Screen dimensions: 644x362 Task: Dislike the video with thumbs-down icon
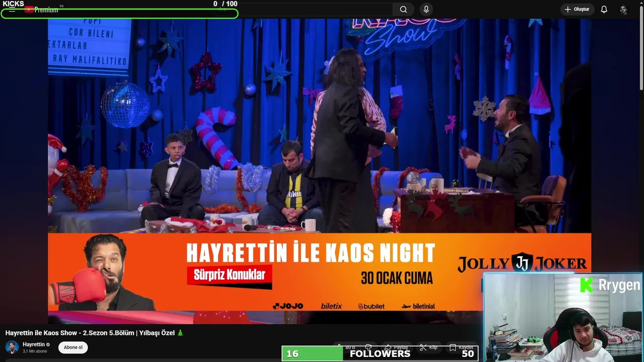[x=369, y=347]
